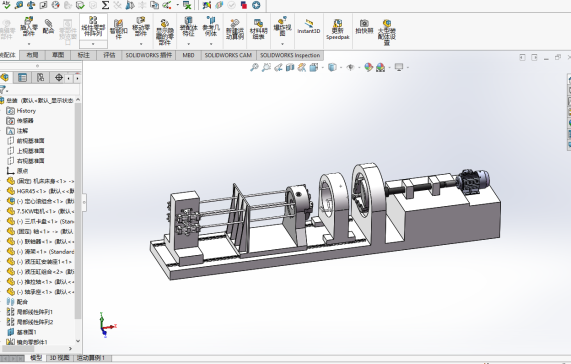The height and width of the screenshot is (364, 571).
Task: Click the Previous View icon
Action: [278, 67]
